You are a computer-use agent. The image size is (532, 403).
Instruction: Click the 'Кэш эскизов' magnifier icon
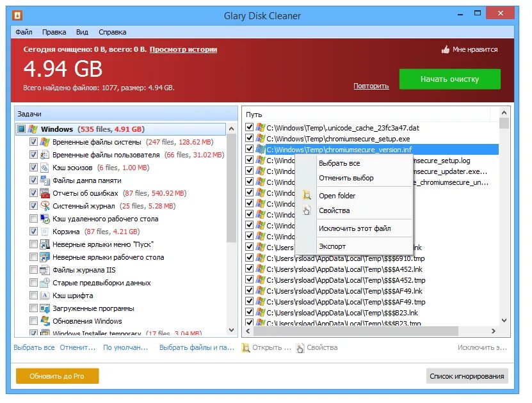(45, 168)
